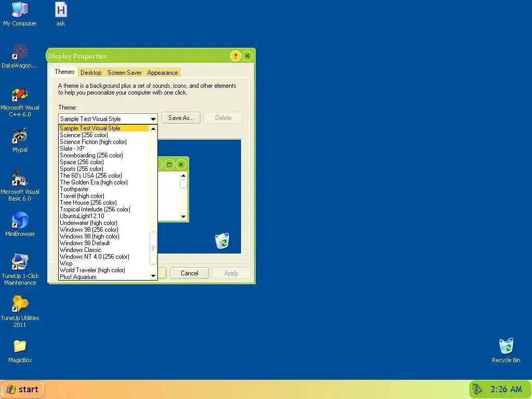Open My Computer desktop icon
The height and width of the screenshot is (399, 532).
[20, 14]
